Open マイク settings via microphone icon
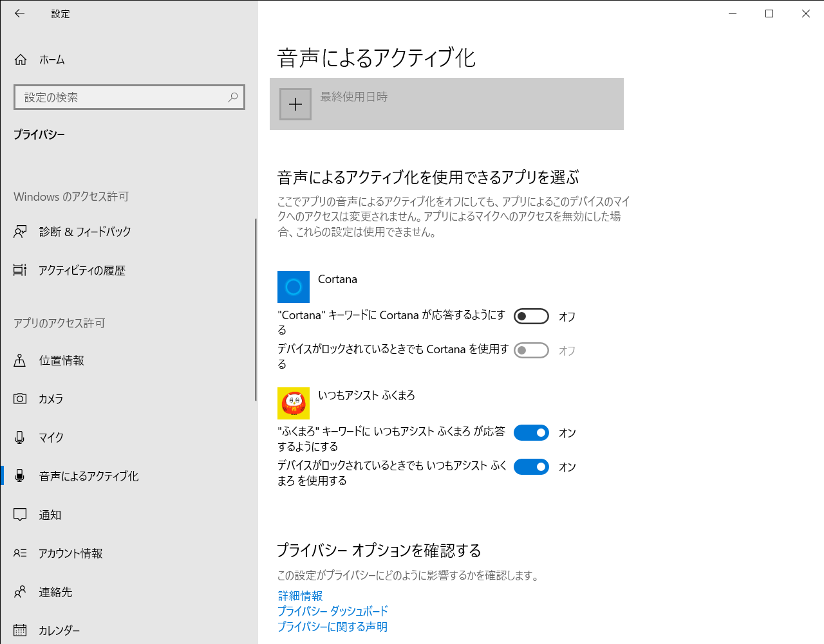Image resolution: width=824 pixels, height=644 pixels. pos(21,437)
